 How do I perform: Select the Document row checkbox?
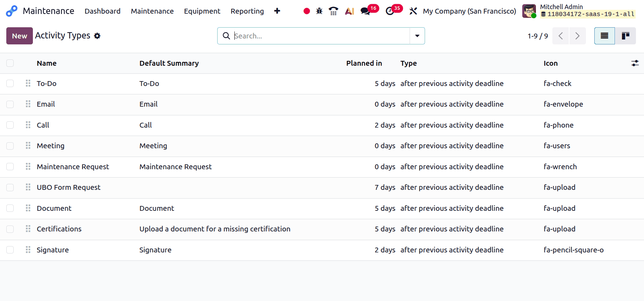click(x=10, y=208)
